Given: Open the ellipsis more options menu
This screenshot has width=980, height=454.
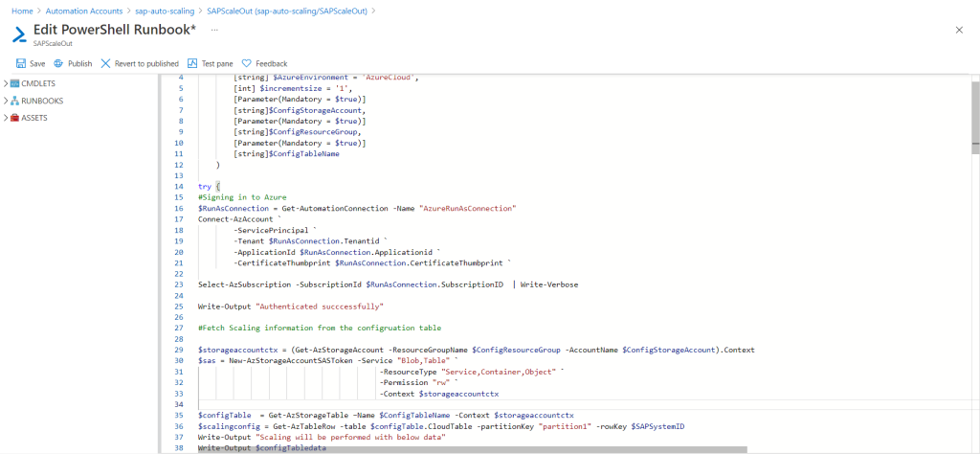Looking at the screenshot, I should 214,30.
